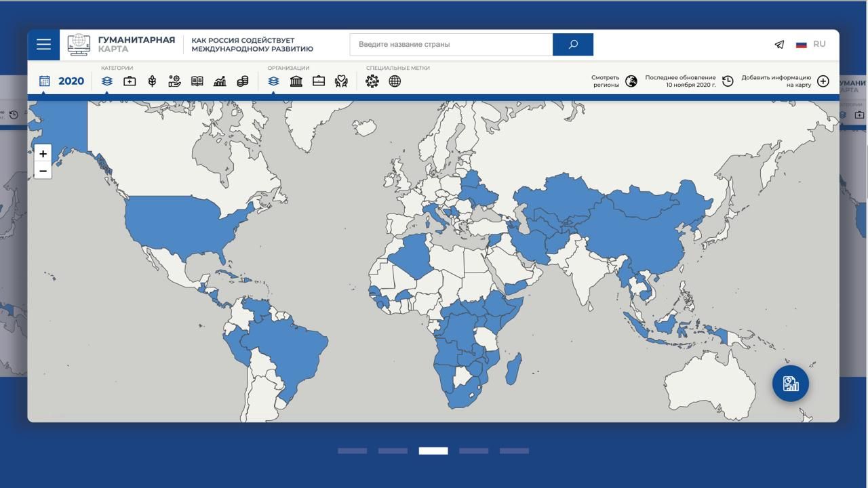
Task: Select the wheat food category icon
Action: [152, 81]
